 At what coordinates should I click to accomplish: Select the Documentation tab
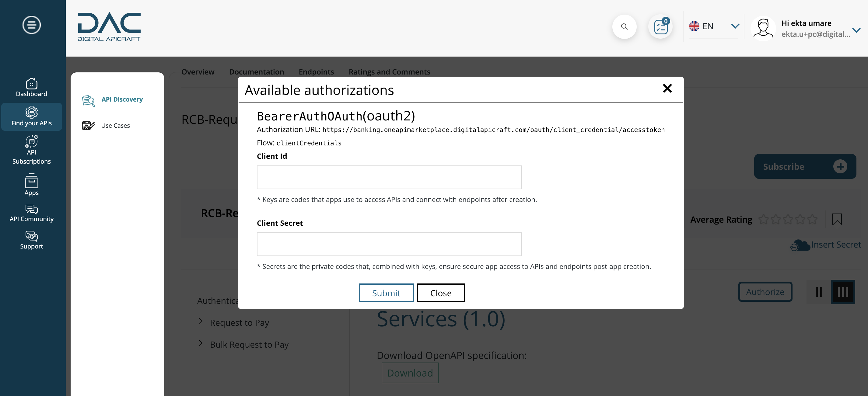[x=257, y=71]
